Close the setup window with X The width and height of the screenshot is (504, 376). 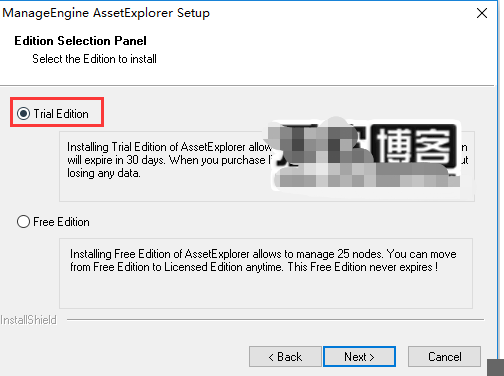click(482, 13)
